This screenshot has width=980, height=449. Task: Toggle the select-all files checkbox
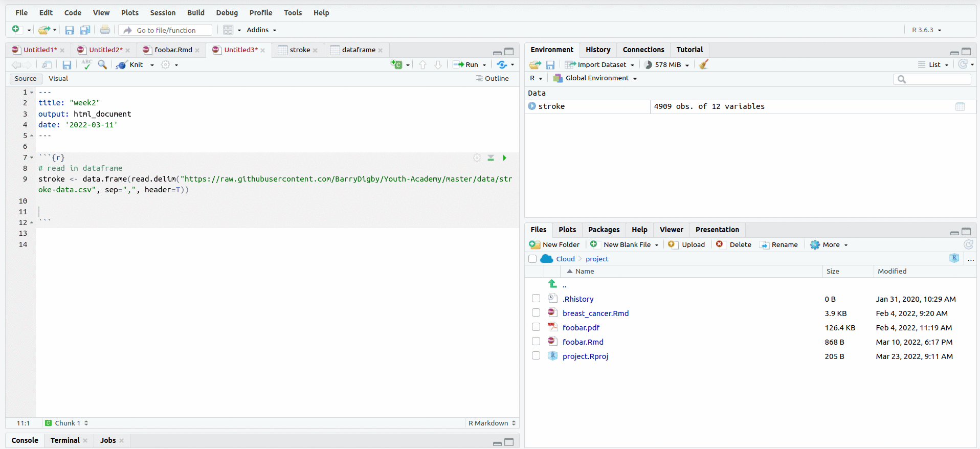click(532, 259)
